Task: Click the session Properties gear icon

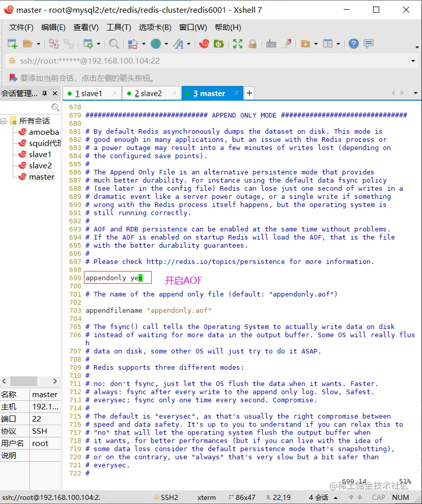Action: tap(88, 44)
